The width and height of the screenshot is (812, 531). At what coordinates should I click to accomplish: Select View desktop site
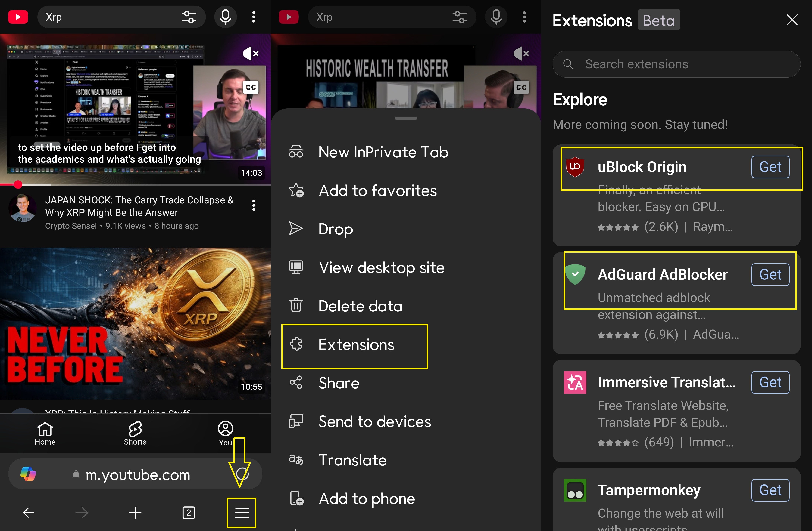pos(406,267)
